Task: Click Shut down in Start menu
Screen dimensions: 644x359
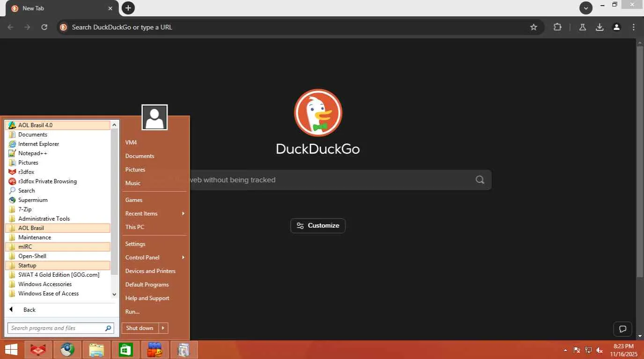Action: (x=139, y=328)
